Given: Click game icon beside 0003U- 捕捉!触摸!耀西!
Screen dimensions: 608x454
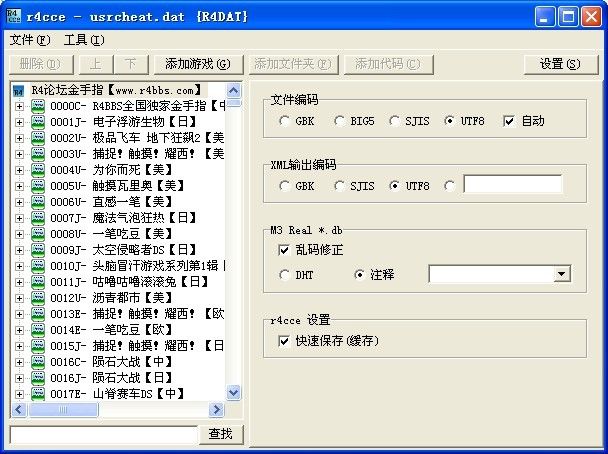Looking at the screenshot, I should point(38,154).
